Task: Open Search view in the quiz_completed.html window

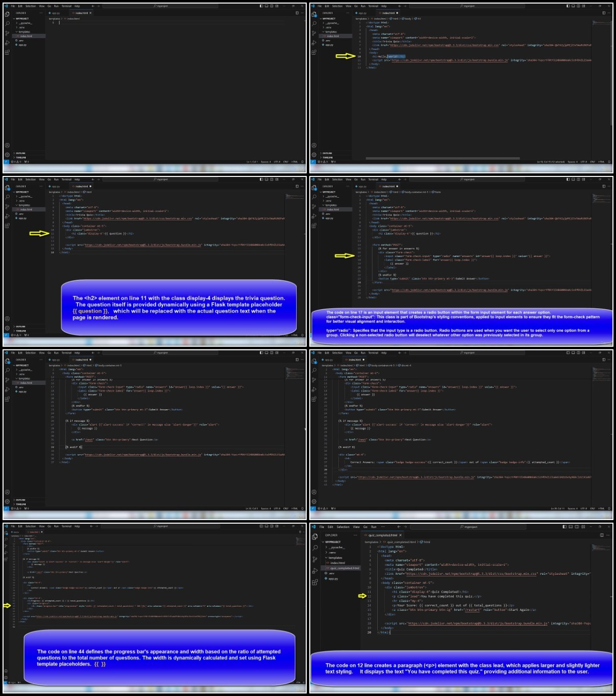Action: pyautogui.click(x=315, y=548)
